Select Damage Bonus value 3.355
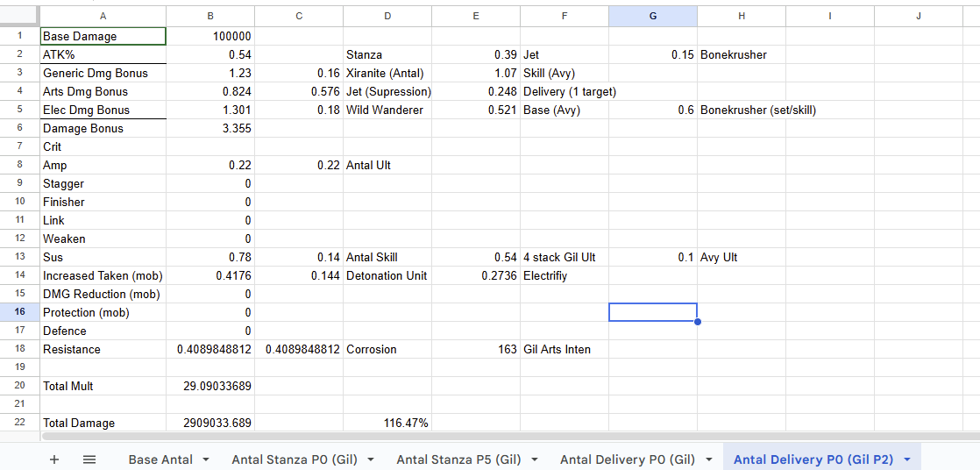The width and height of the screenshot is (980, 470). click(210, 129)
